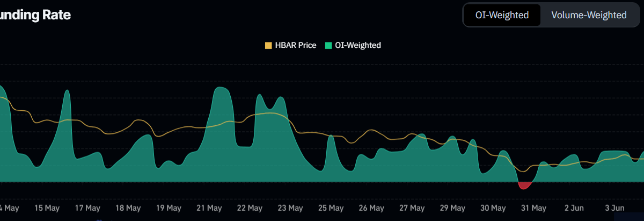This screenshot has width=644, height=221.
Task: Click the 18 May date label
Action: [x=128, y=208]
